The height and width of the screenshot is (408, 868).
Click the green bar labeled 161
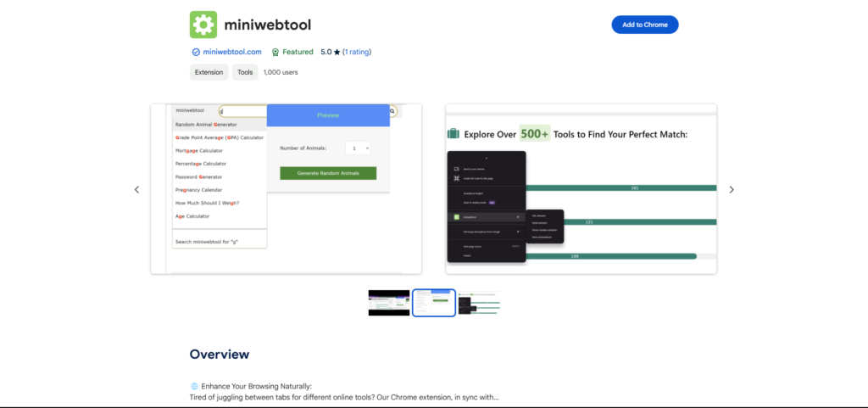(621, 188)
